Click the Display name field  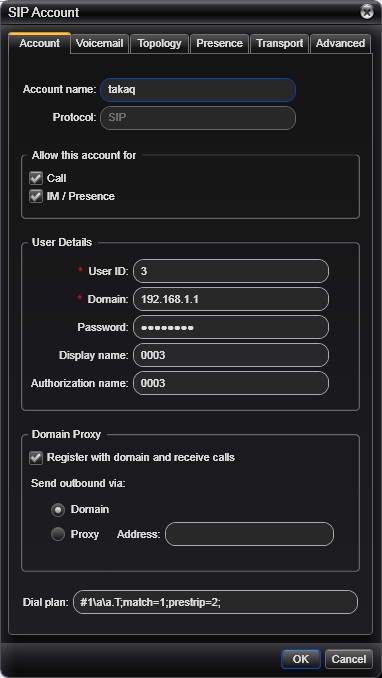[x=231, y=355]
